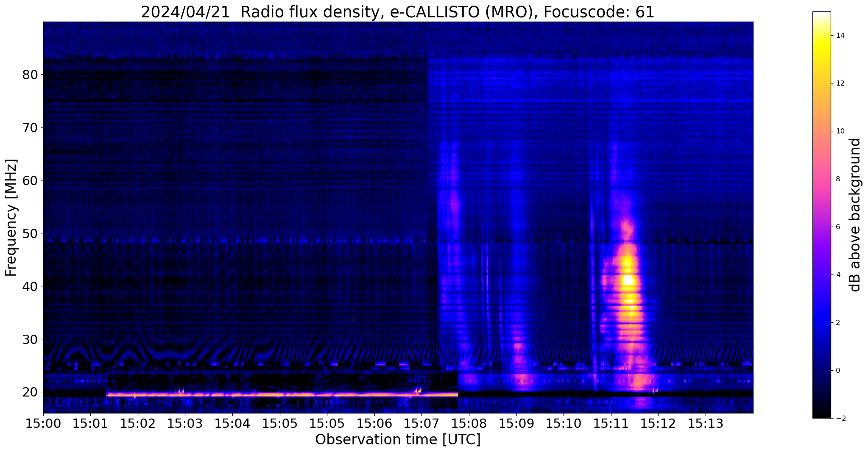The height and width of the screenshot is (452, 868).
Task: Click the 15:00 time tick label
Action: tap(43, 424)
